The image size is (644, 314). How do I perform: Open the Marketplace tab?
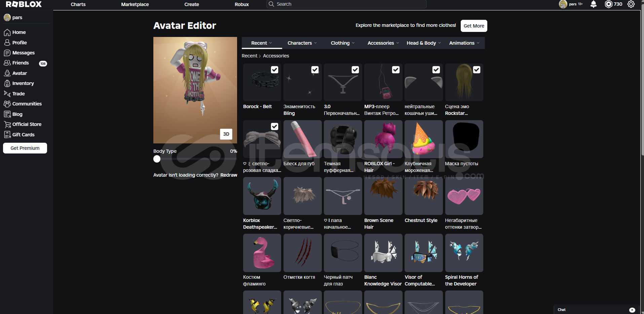point(135,4)
